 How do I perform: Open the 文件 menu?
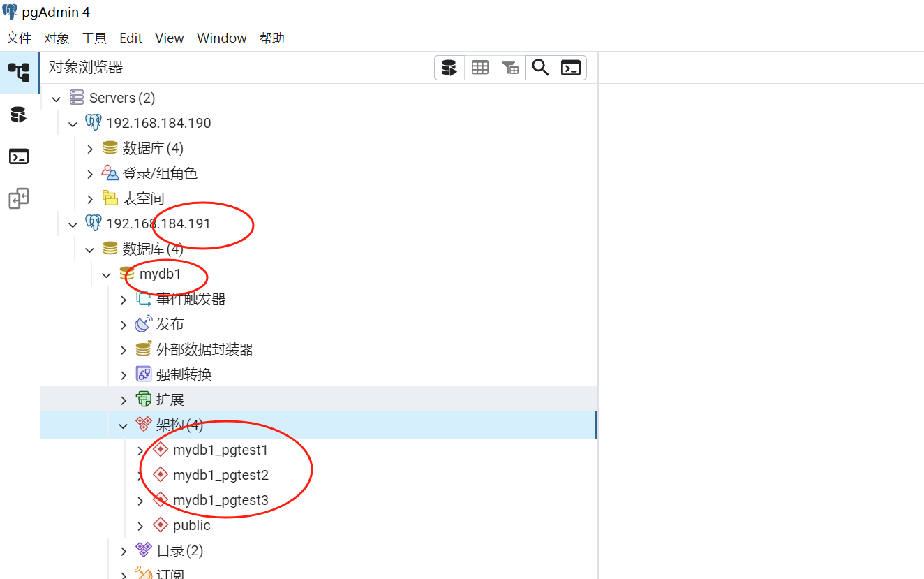tap(19, 38)
